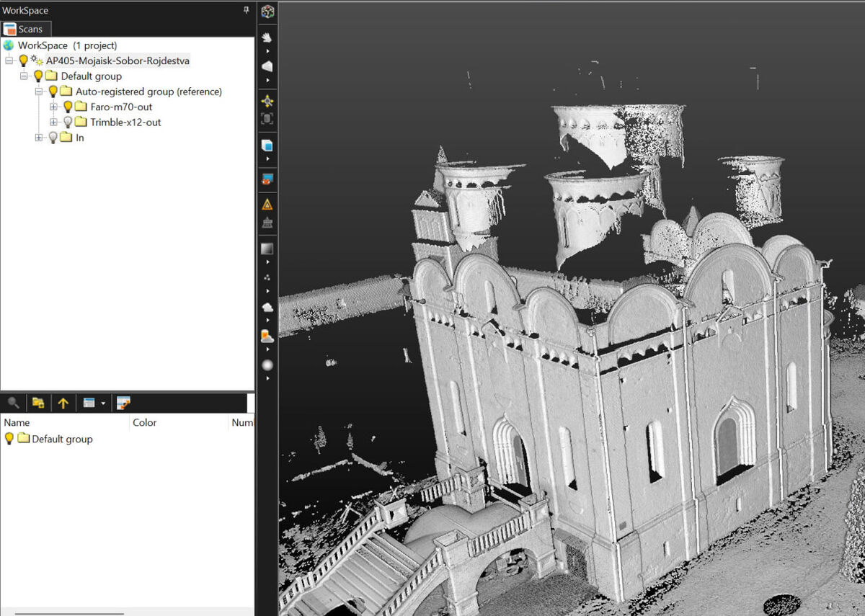Screen dimensions: 865x616
Task: Expand the In group node
Action: 39,137
